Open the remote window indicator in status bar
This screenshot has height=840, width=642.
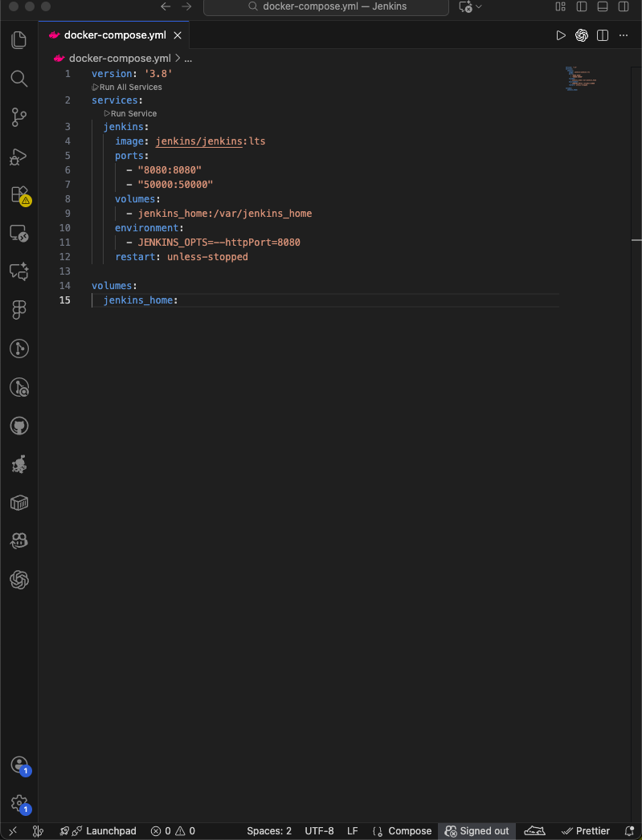pyautogui.click(x=14, y=831)
